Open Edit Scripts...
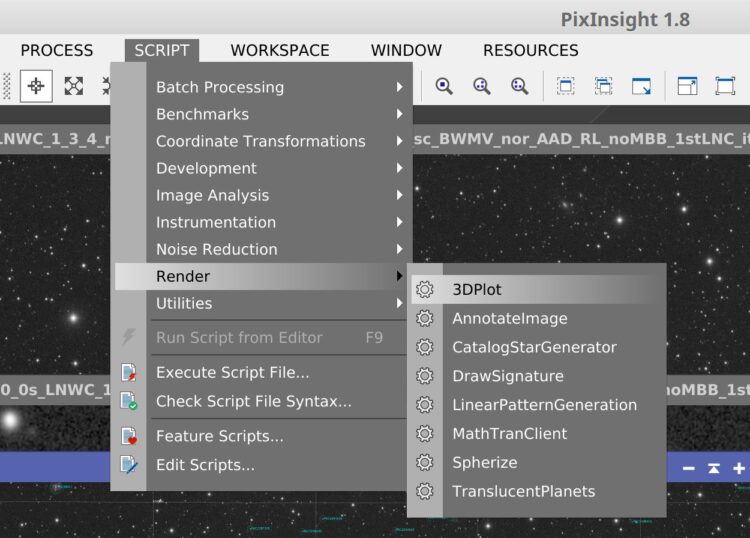This screenshot has height=538, width=750. tap(261, 465)
